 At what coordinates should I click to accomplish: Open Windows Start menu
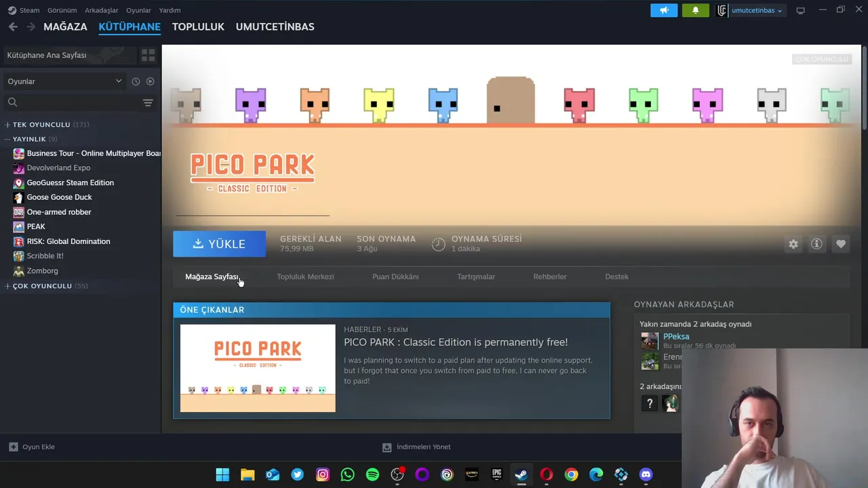click(x=222, y=474)
